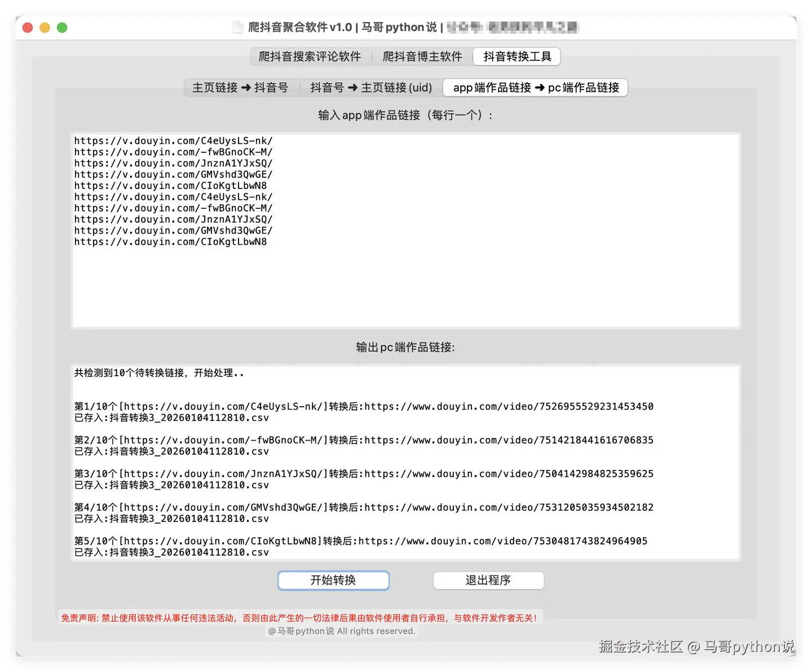This screenshot has width=812, height=672.
Task: Click the 开始转换 button
Action: (333, 580)
